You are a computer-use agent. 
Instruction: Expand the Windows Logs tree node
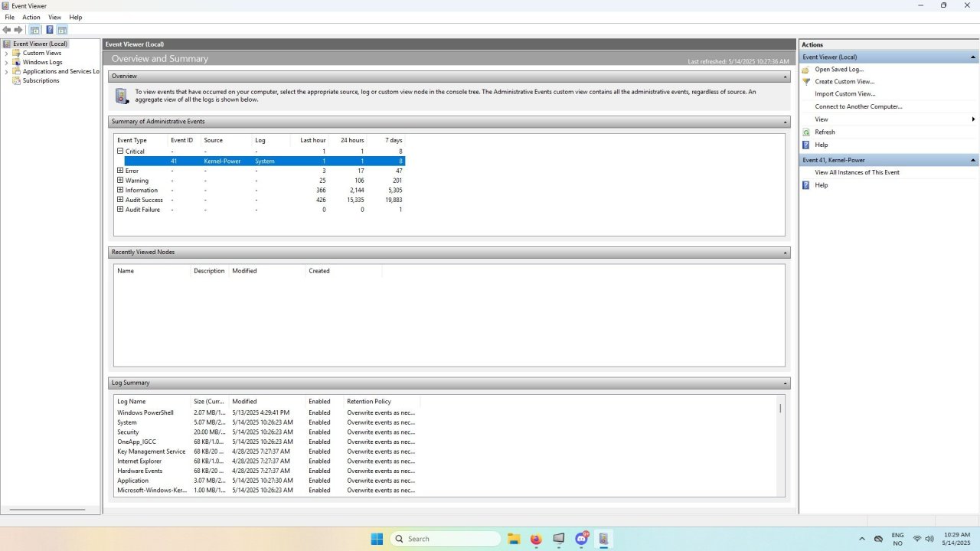pos(5,62)
